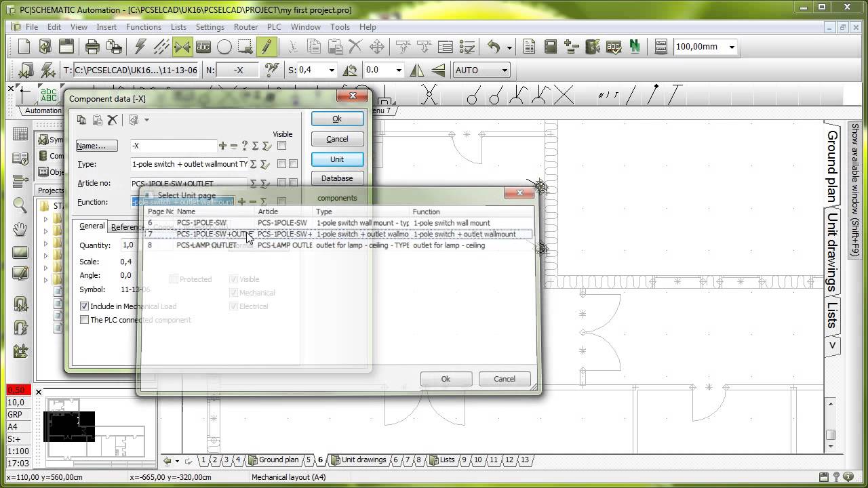Click the N: -X name input field
Image resolution: width=868 pixels, height=488 pixels.
pos(237,70)
